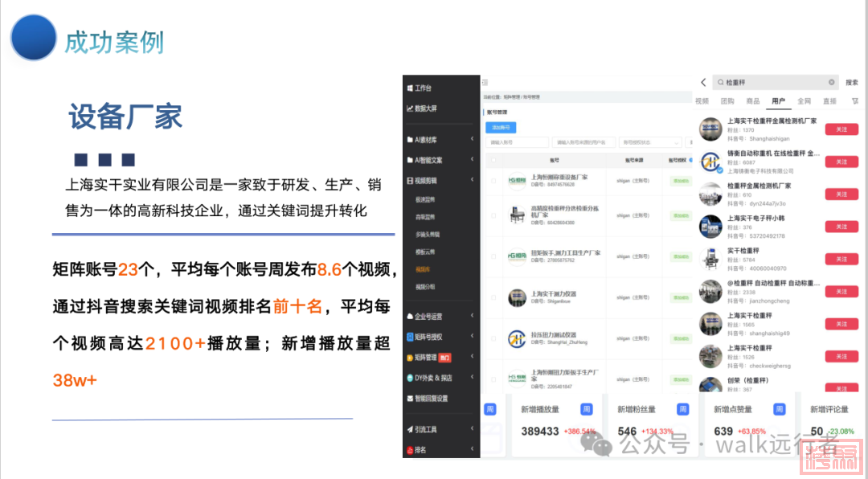Click the 矩阵管理 orange icon
The height and width of the screenshot is (479, 868).
pyautogui.click(x=410, y=357)
